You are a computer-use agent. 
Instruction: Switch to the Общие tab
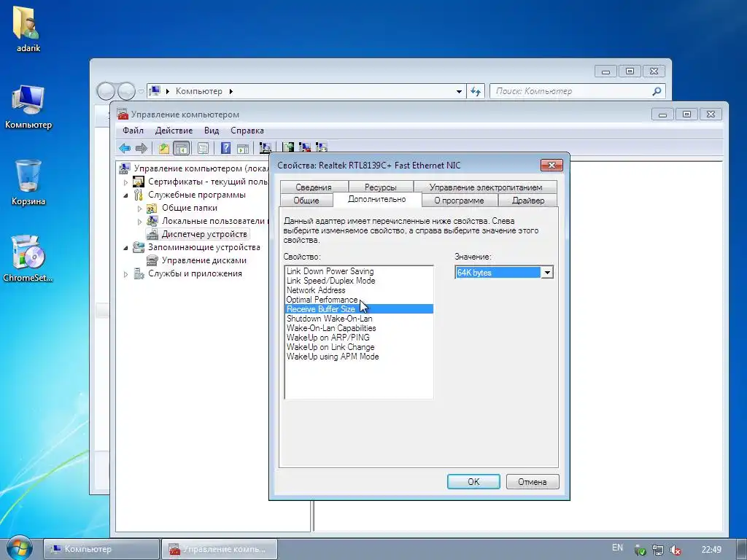306,201
